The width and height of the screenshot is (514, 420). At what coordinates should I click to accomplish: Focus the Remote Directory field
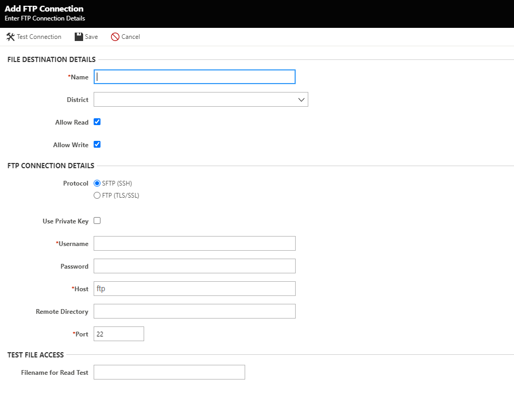click(195, 311)
